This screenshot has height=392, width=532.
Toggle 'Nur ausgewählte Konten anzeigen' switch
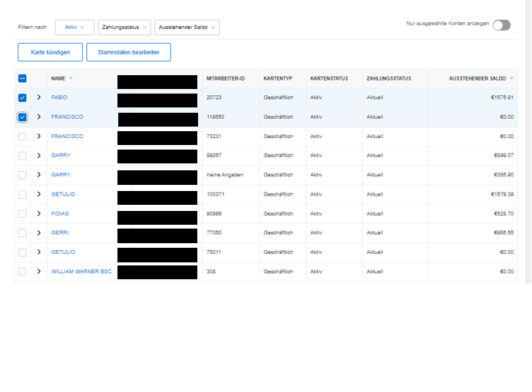pos(501,25)
